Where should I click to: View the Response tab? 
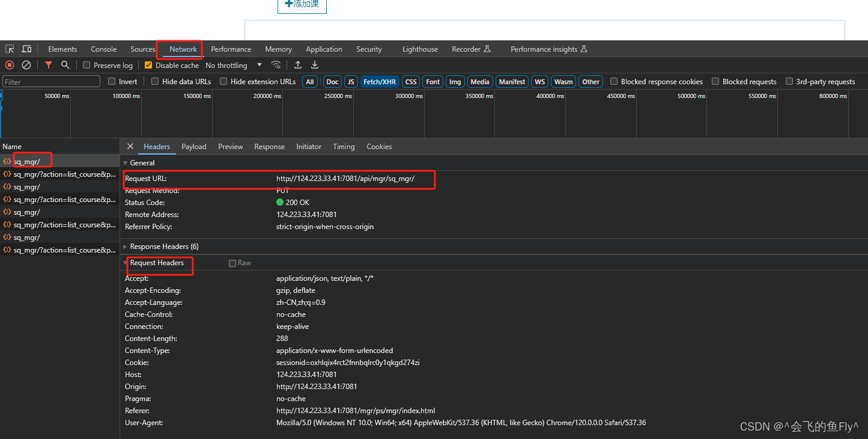pyautogui.click(x=269, y=147)
